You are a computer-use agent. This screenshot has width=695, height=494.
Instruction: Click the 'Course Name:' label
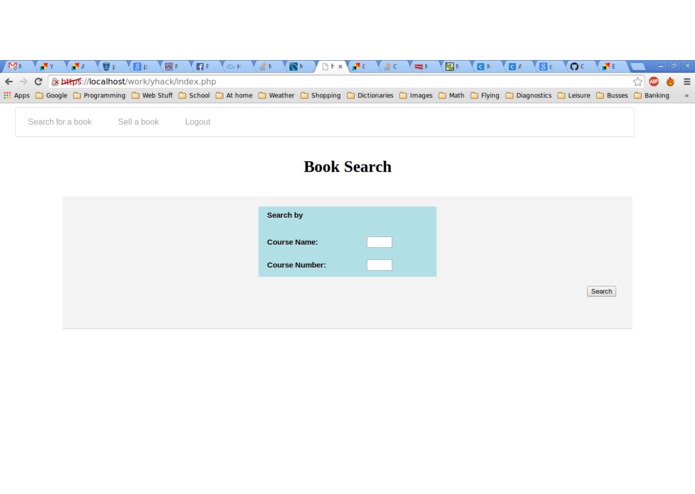click(292, 242)
